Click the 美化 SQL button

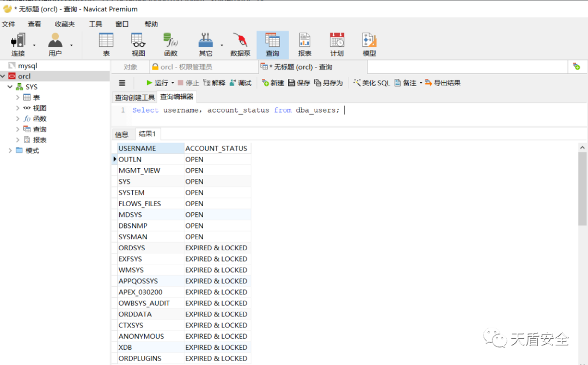[371, 83]
